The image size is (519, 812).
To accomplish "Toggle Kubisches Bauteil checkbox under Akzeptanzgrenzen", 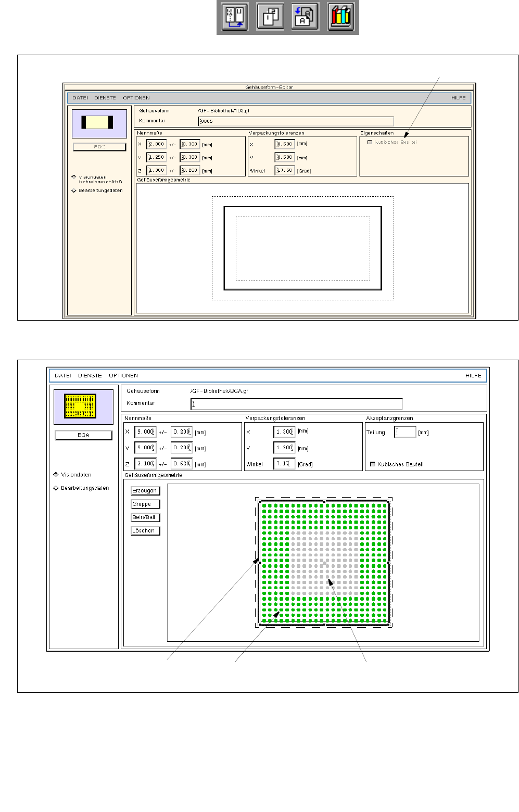I will click(373, 464).
